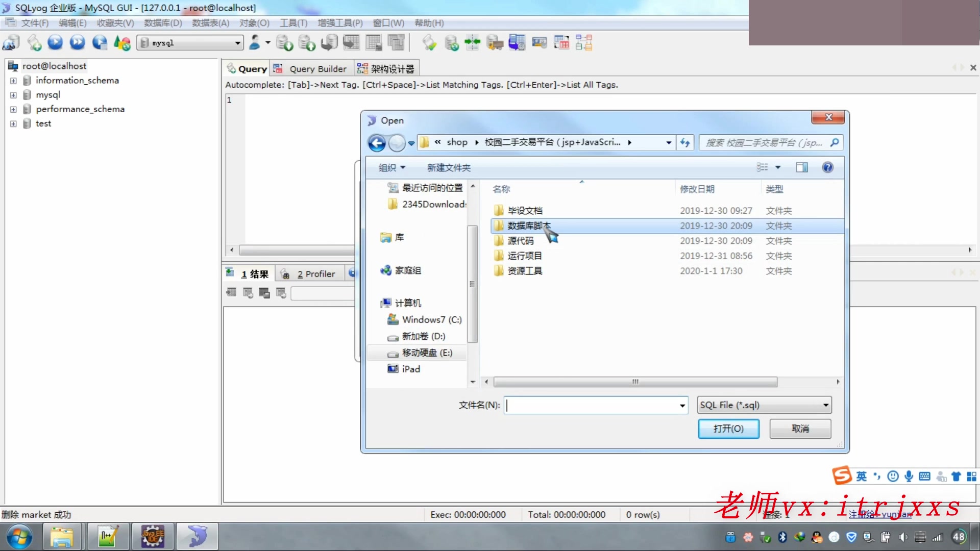Click the refresh icon in the Open dialog

(685, 143)
